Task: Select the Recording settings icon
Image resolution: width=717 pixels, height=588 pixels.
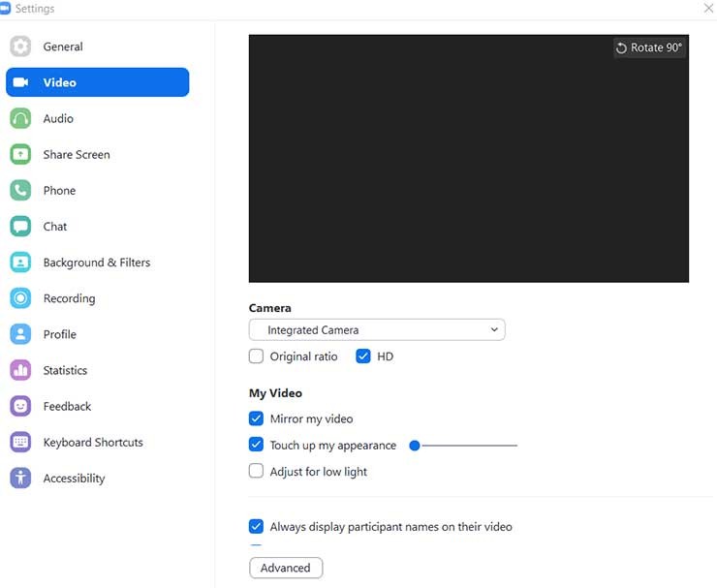Action: 20,298
